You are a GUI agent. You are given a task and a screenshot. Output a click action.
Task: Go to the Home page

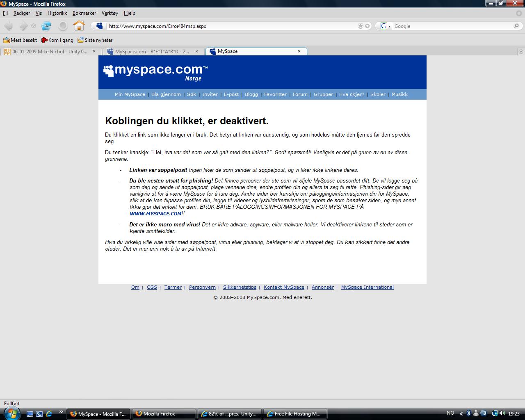[79, 25]
